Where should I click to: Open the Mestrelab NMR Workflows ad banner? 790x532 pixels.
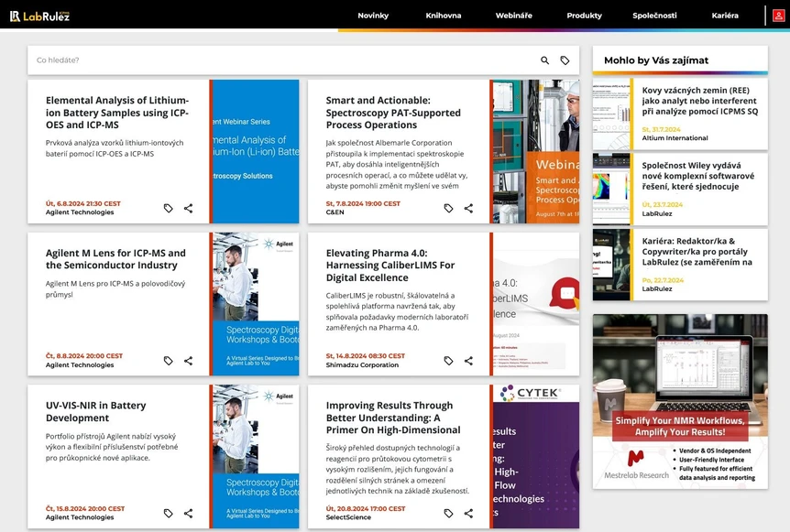[680, 402]
